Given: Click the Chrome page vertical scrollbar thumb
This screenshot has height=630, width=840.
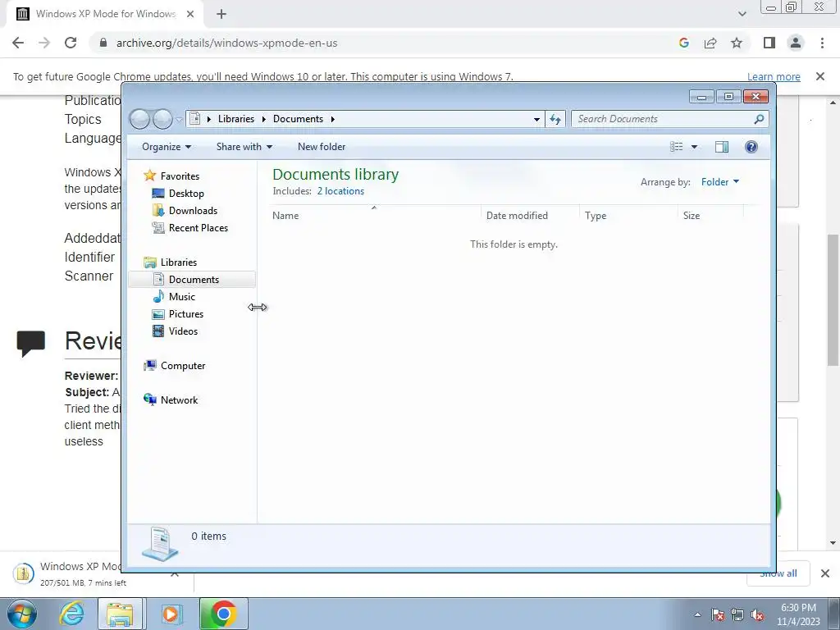Looking at the screenshot, I should pyautogui.click(x=833, y=300).
